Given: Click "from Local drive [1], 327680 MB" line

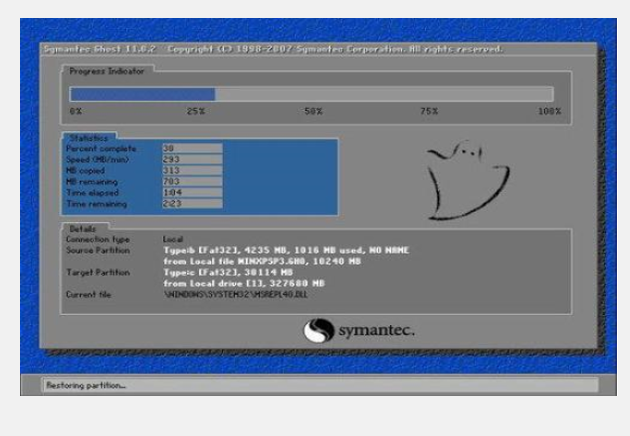Looking at the screenshot, I should point(244,284).
